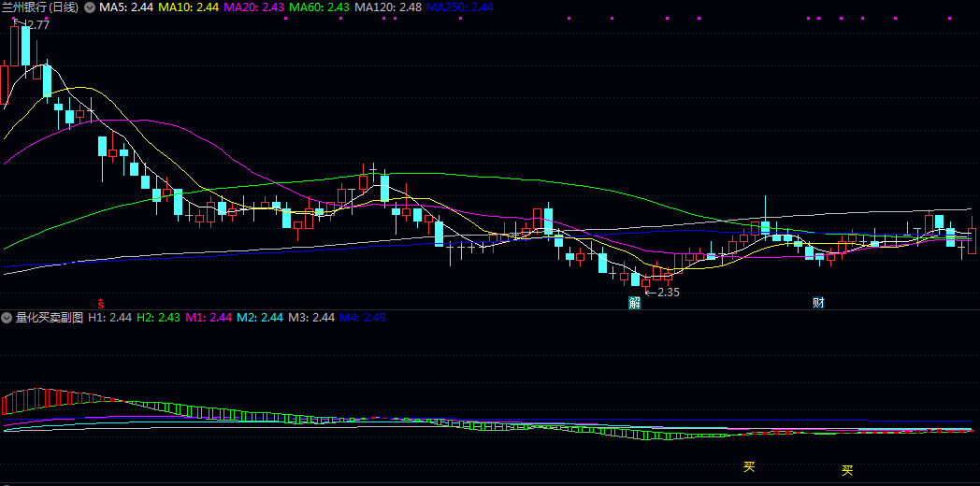Viewport: 980px width, 486px height.
Task: Click the 兰州银行(日线) chart title
Action: (x=41, y=7)
